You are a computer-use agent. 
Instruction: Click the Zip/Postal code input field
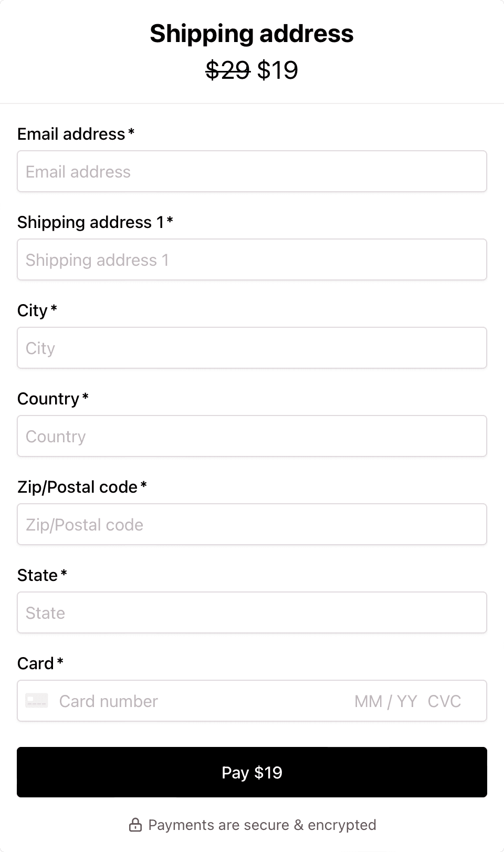[252, 524]
